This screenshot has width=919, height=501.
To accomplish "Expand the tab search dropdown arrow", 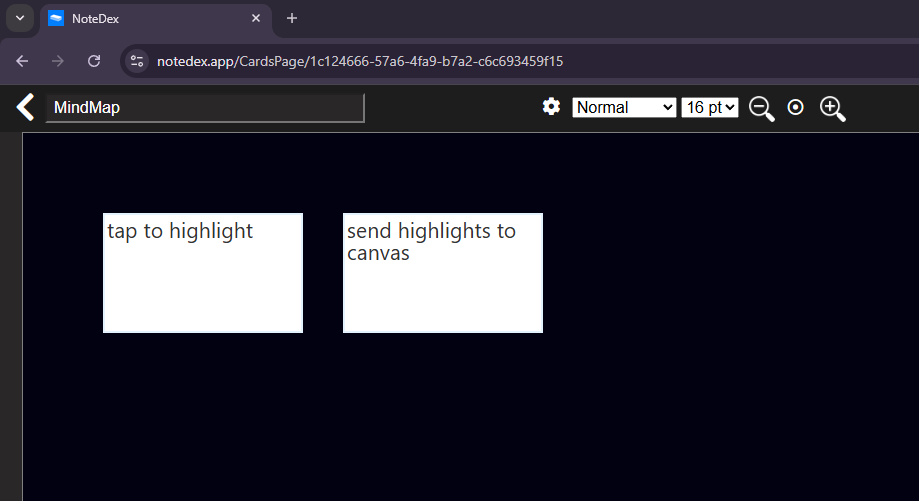I will (19, 18).
